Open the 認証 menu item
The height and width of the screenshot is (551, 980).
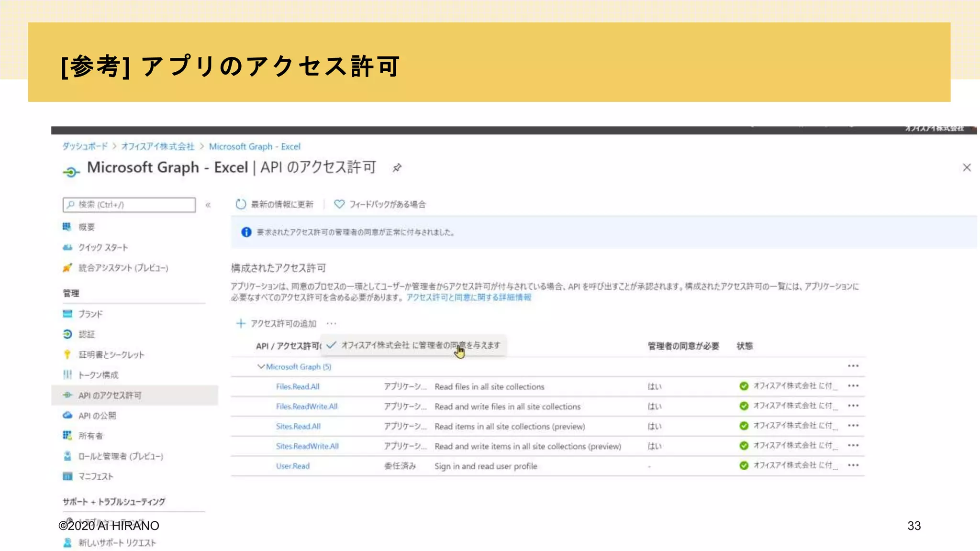click(86, 334)
